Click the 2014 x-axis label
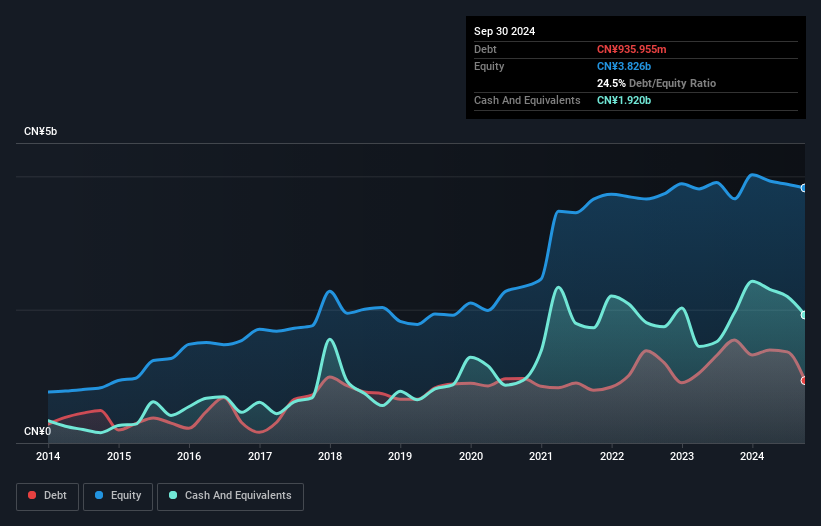 48,456
